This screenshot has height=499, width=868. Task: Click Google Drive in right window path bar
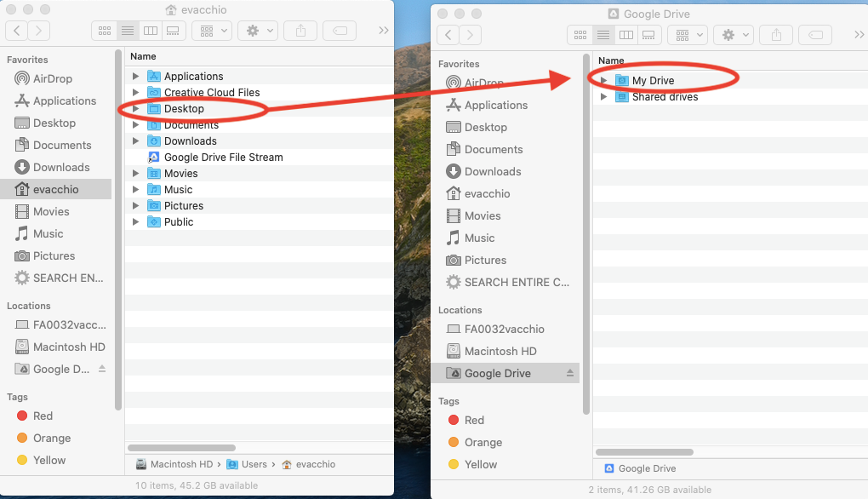point(640,468)
